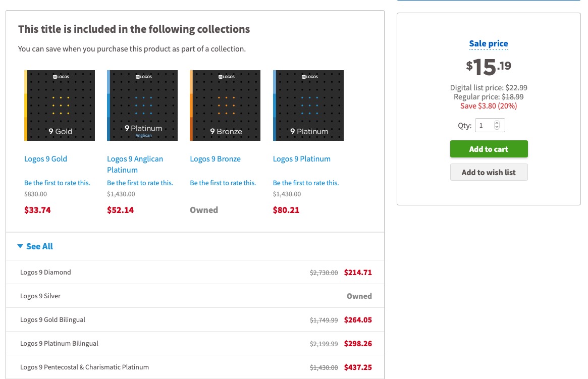Add the item to cart
The image size is (588, 379).
(x=489, y=149)
